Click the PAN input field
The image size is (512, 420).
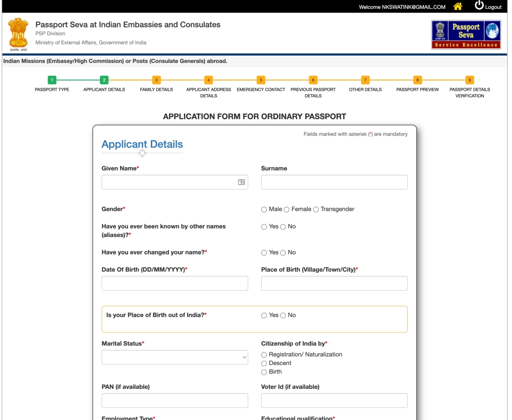175,400
